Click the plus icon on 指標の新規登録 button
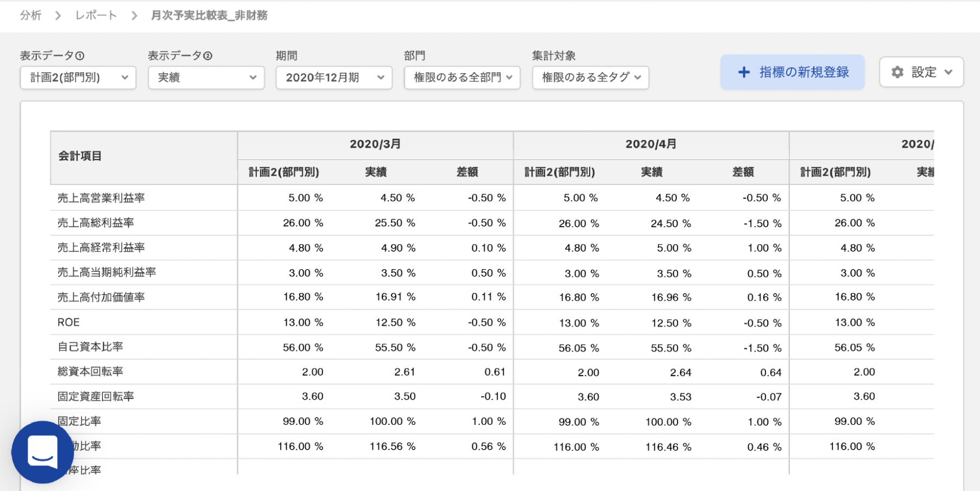This screenshot has height=491, width=980. (743, 72)
